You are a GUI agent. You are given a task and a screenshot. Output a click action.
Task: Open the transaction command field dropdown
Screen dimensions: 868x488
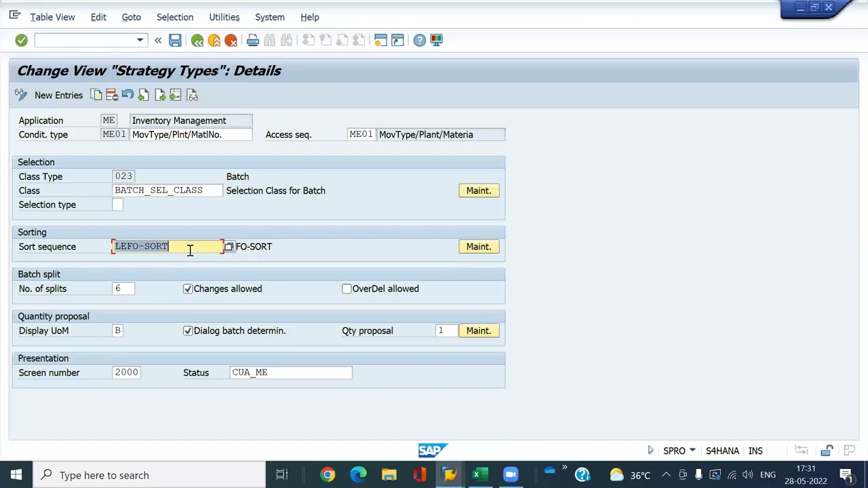140,41
